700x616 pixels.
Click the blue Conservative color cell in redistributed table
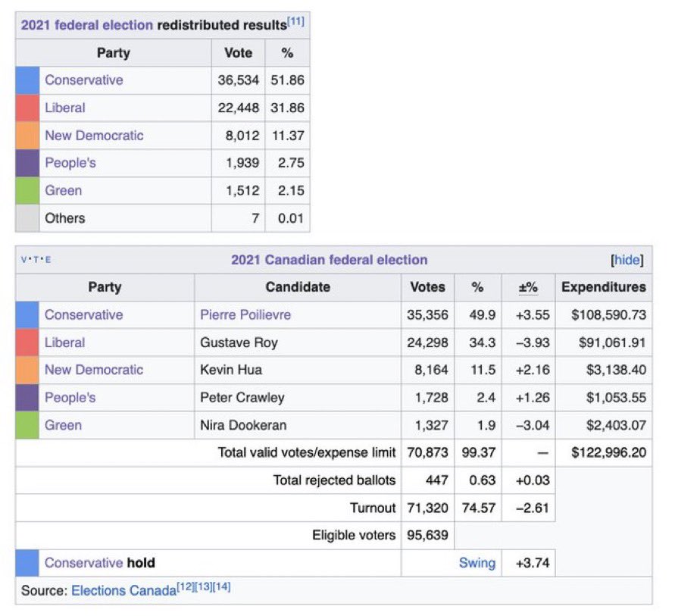pos(28,80)
